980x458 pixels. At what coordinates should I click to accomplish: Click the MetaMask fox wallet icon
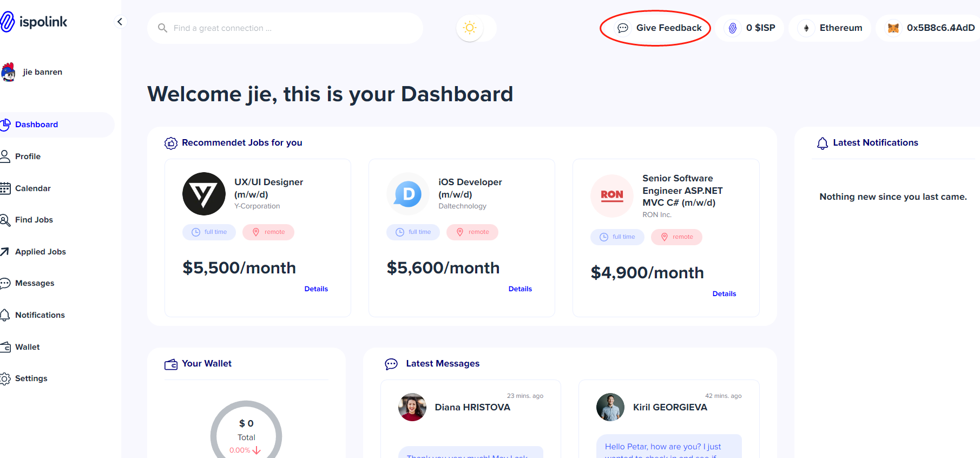(893, 28)
